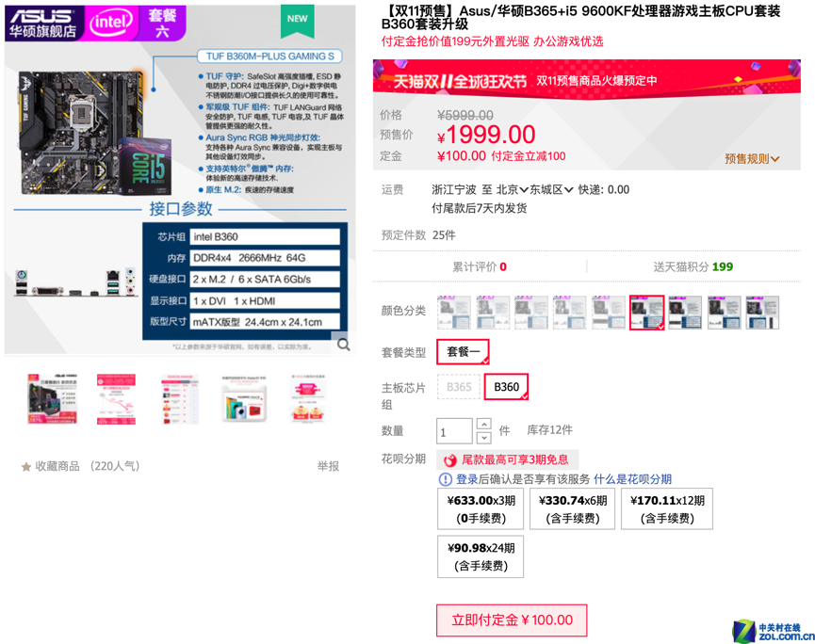Increase quantity with the up arrow
815x644 pixels.
pos(483,424)
